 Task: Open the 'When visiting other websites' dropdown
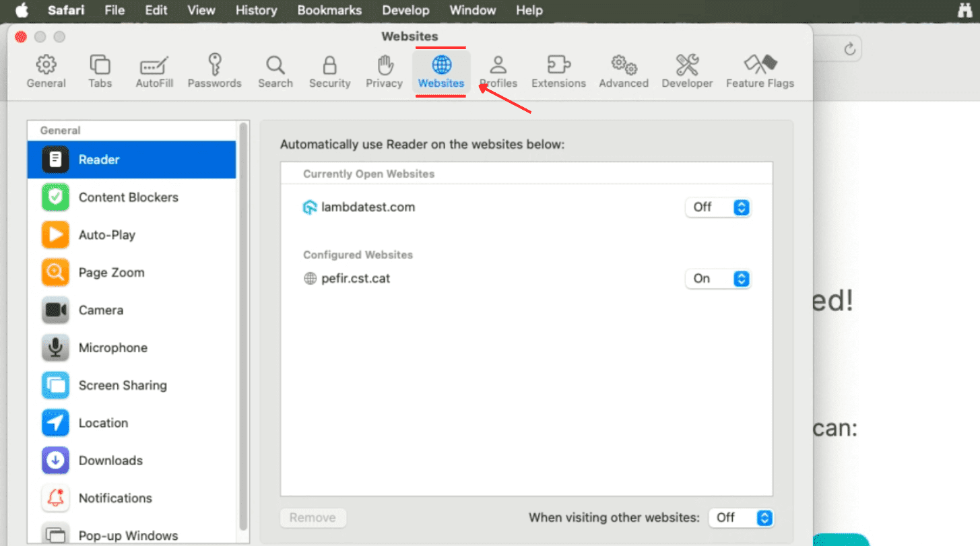click(741, 518)
